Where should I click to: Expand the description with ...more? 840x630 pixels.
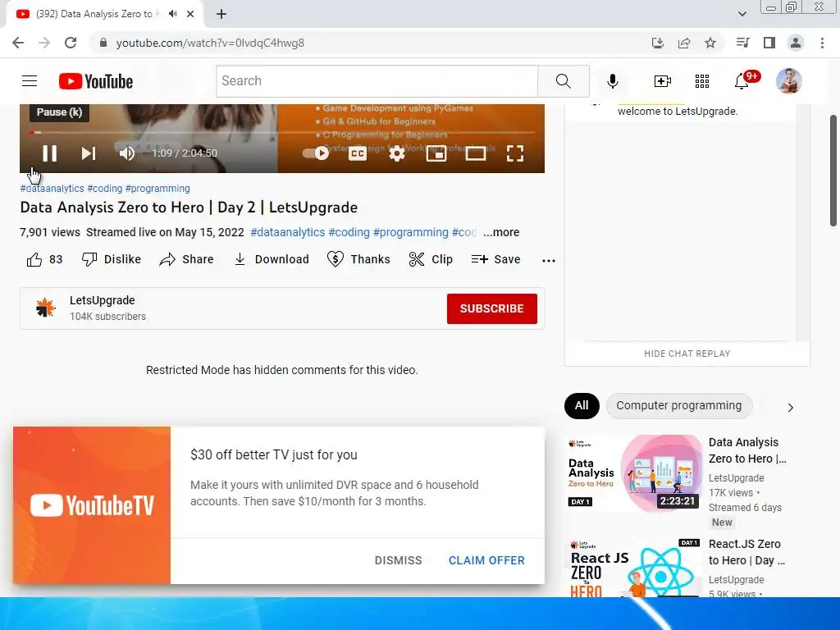tap(501, 232)
